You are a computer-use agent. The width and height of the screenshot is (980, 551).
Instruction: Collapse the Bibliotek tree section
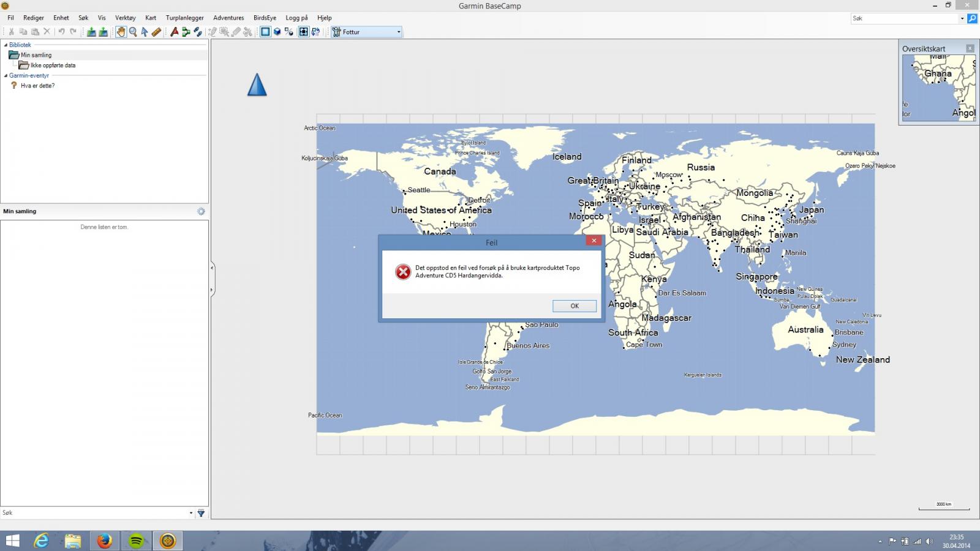pos(6,45)
